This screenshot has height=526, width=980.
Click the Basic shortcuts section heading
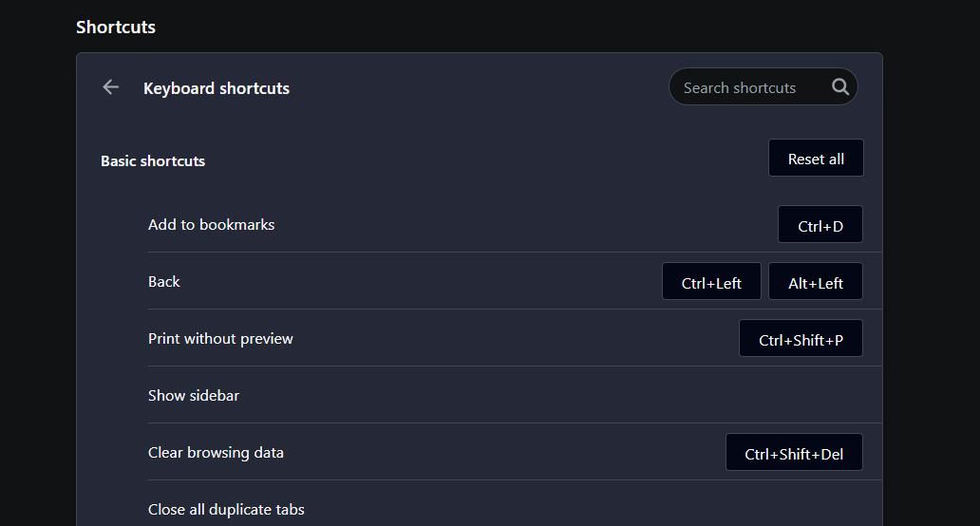153,161
